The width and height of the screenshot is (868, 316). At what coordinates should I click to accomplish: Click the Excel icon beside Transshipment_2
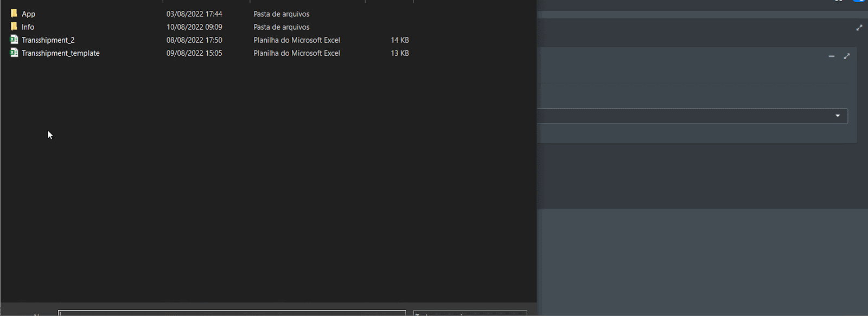14,40
